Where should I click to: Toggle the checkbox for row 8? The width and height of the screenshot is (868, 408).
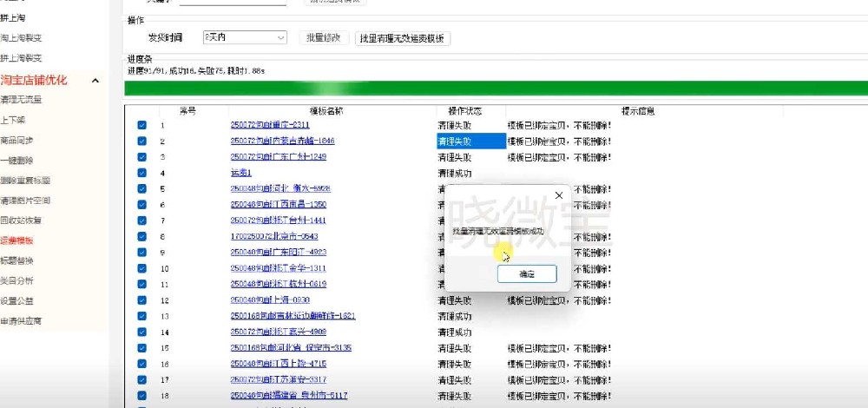click(x=141, y=236)
